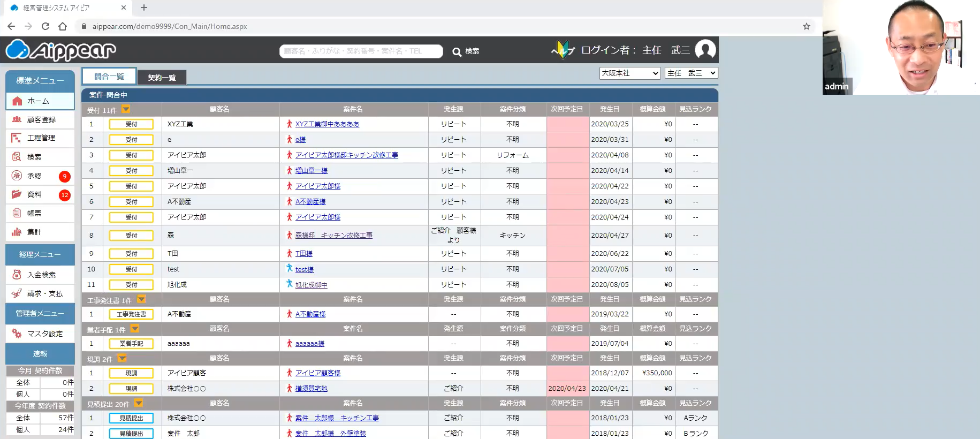Select the 問合一覧 tab
Screen dimensions: 980x439
109,77
